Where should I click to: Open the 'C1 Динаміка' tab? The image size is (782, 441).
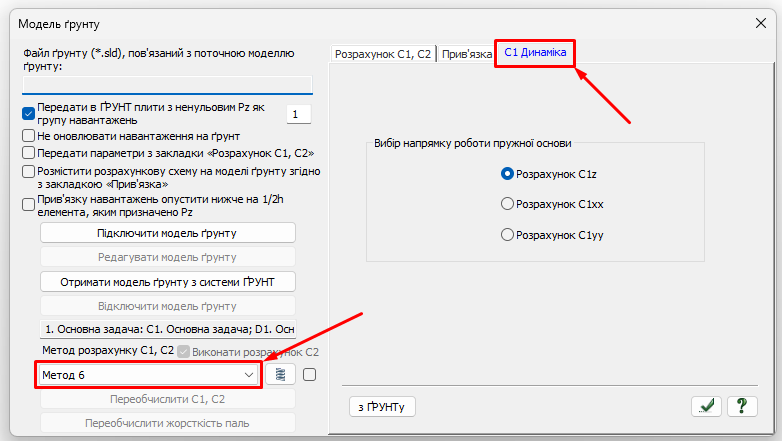[535, 53]
